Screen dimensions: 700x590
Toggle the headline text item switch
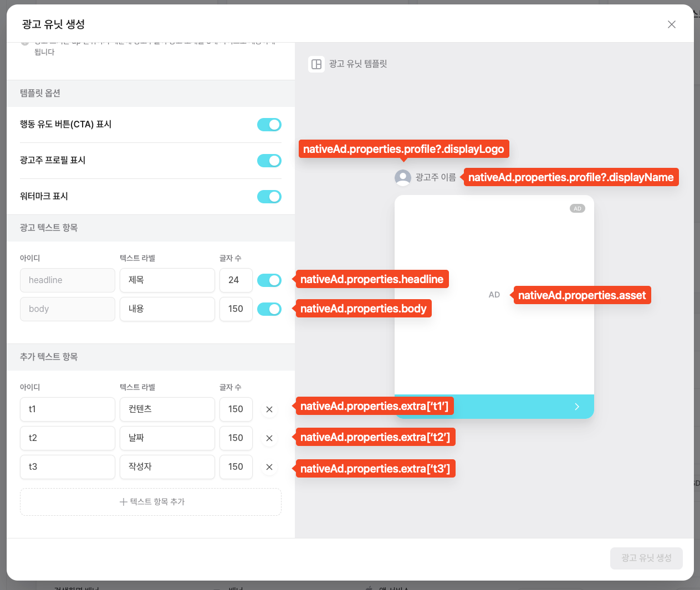pos(269,280)
